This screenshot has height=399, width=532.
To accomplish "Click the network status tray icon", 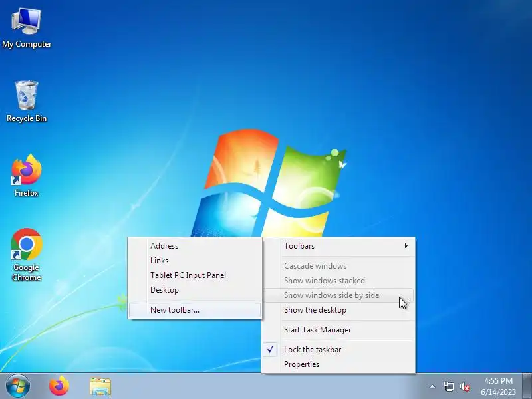I will [448, 386].
